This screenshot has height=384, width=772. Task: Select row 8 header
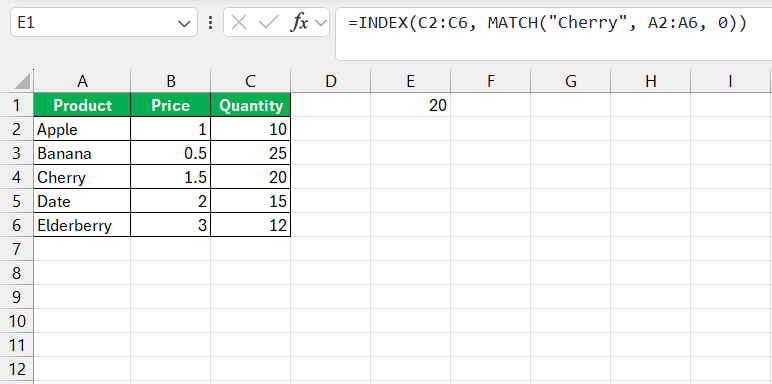(17, 273)
